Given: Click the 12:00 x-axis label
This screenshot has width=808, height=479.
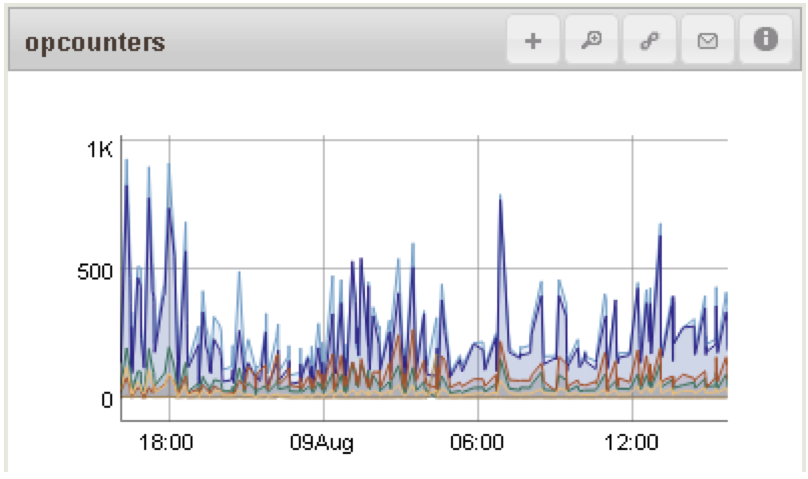Looking at the screenshot, I should point(631,442).
